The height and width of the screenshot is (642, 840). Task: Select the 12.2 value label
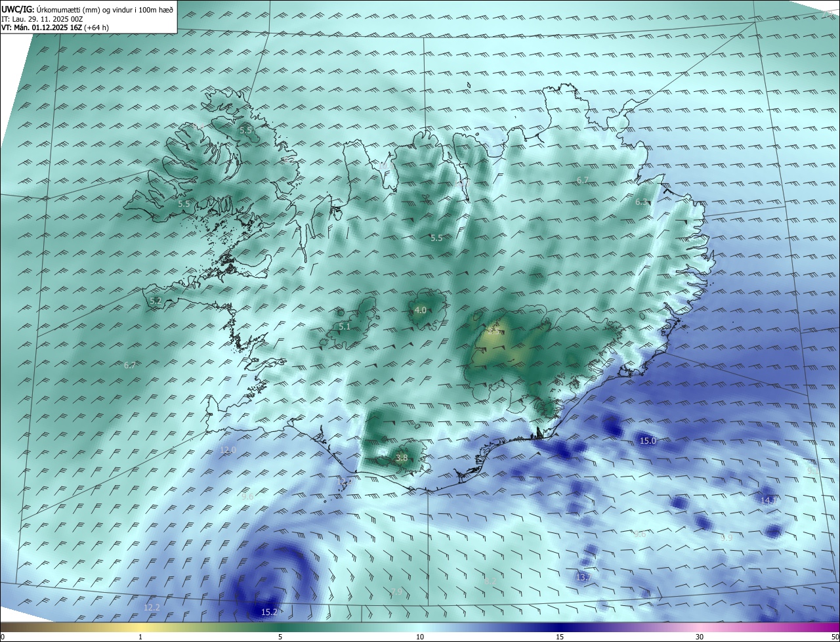coord(152,608)
